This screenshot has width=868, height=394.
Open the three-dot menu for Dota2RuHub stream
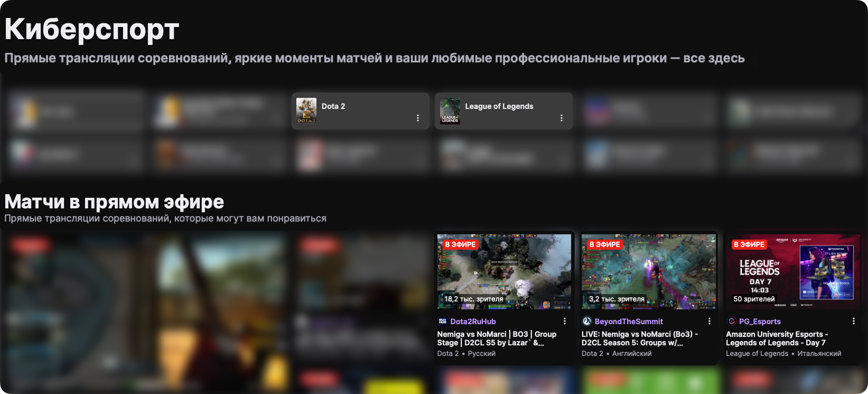point(565,321)
